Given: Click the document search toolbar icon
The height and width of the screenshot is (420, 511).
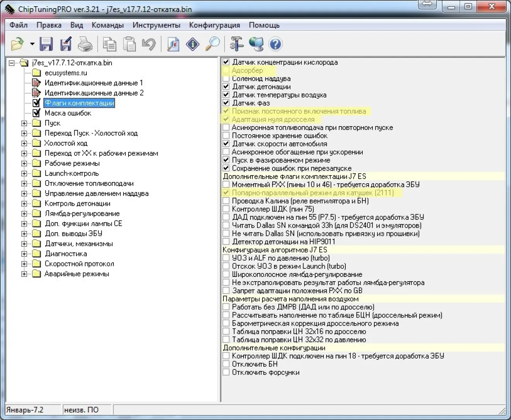Looking at the screenshot, I should 173,44.
